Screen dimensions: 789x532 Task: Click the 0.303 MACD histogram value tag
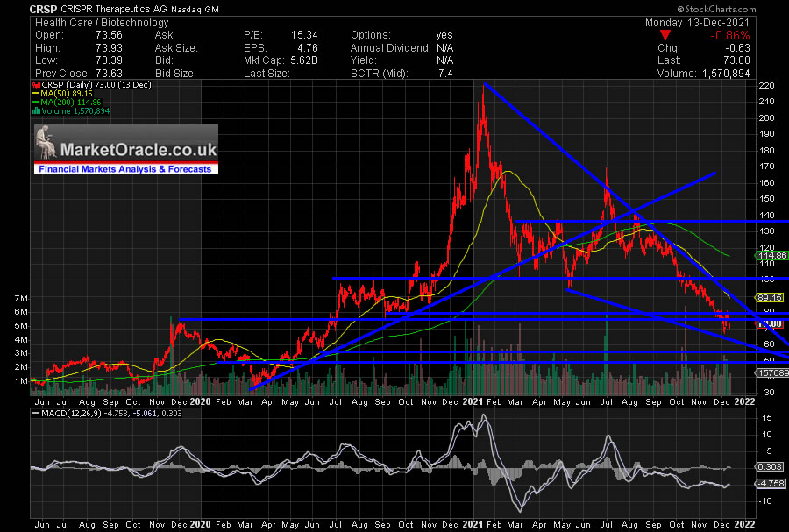coord(771,468)
